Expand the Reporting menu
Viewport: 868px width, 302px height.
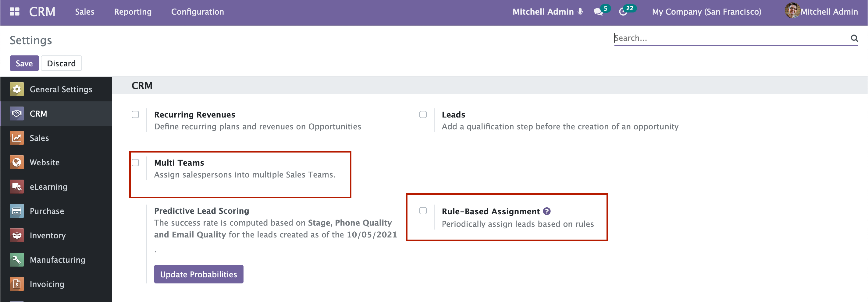[133, 12]
